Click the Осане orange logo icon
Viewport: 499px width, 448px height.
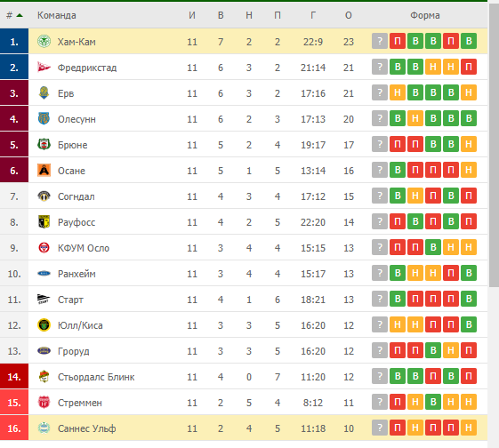[x=44, y=170]
